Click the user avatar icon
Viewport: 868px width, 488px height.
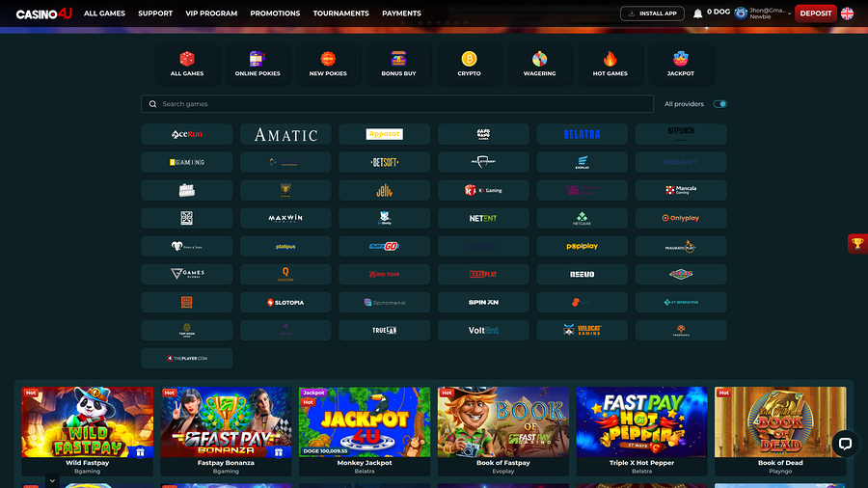tap(740, 14)
